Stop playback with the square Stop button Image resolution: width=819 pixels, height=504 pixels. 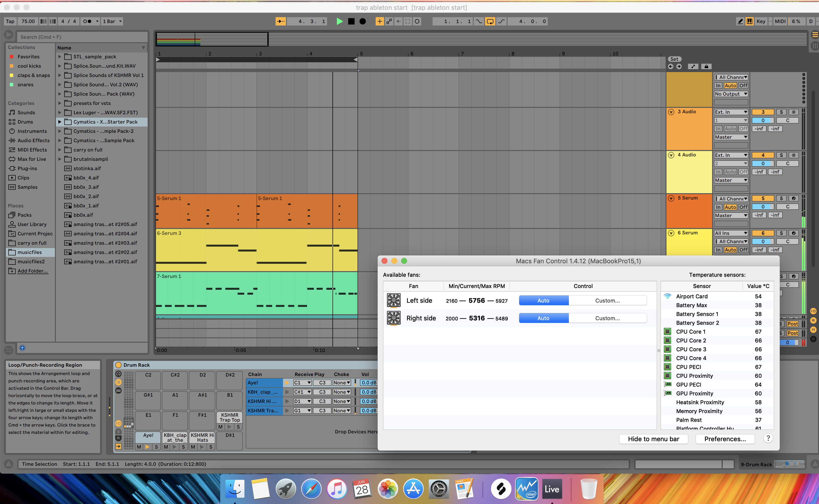(x=351, y=21)
